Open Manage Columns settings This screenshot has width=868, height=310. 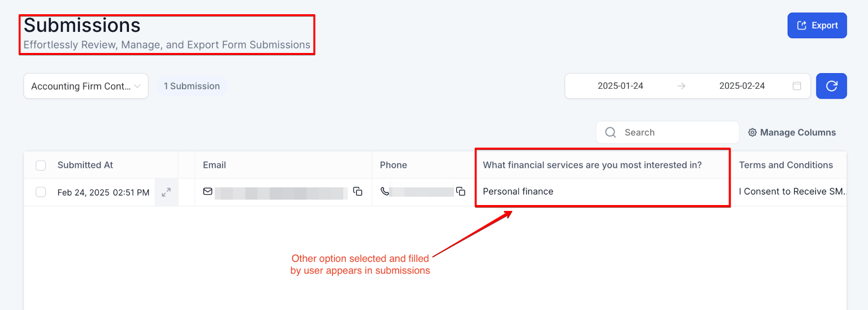click(792, 132)
